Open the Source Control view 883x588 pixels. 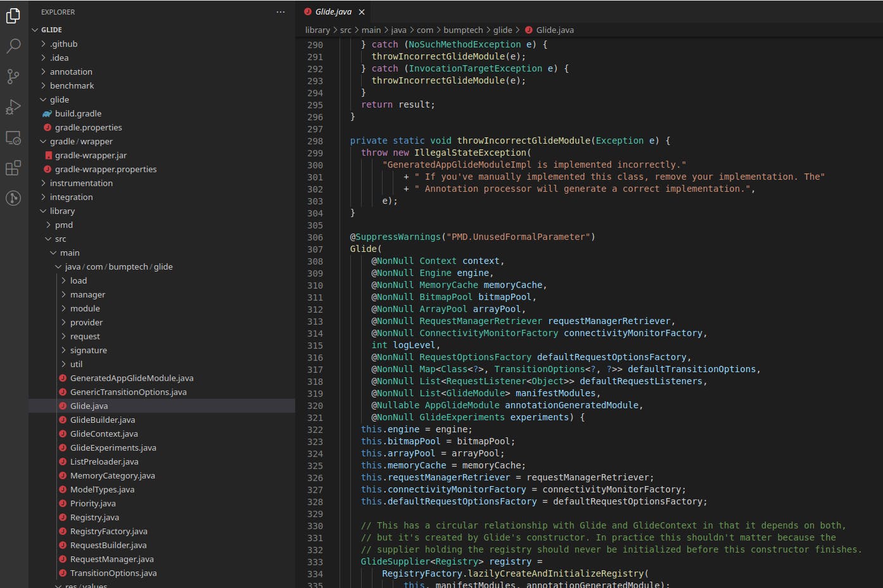click(13, 76)
